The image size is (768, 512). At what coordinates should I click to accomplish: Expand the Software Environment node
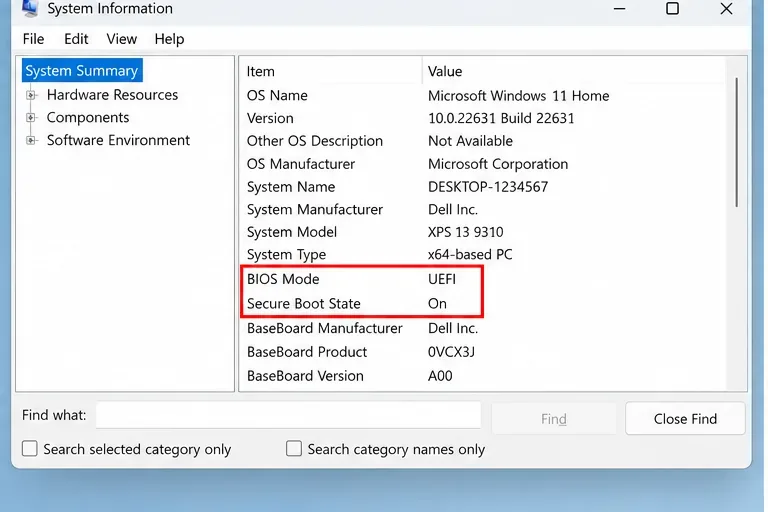(31, 141)
